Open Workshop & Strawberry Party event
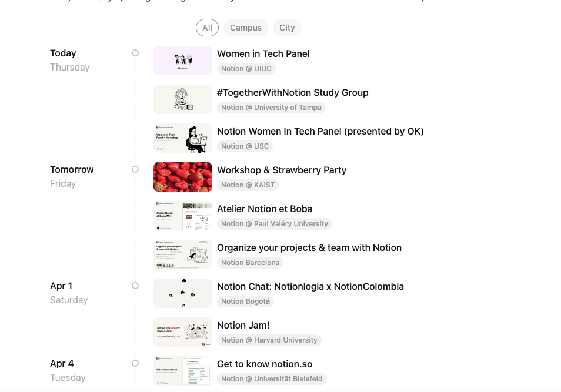Screen dimensions: 561x392 [282, 170]
